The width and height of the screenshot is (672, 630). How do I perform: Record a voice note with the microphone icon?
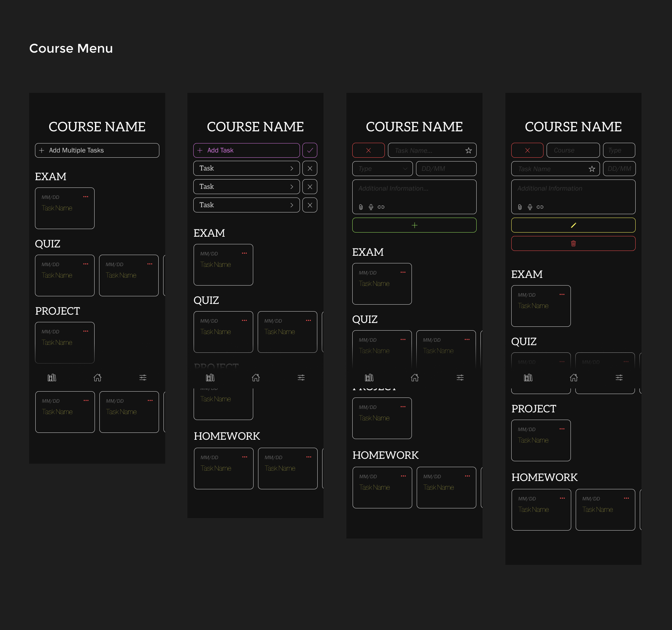[371, 207]
